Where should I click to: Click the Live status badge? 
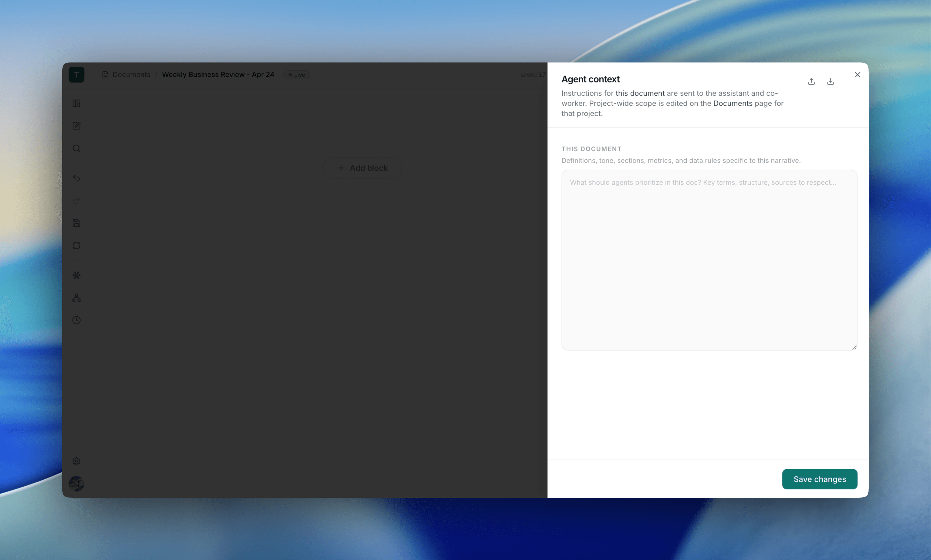[x=297, y=75]
